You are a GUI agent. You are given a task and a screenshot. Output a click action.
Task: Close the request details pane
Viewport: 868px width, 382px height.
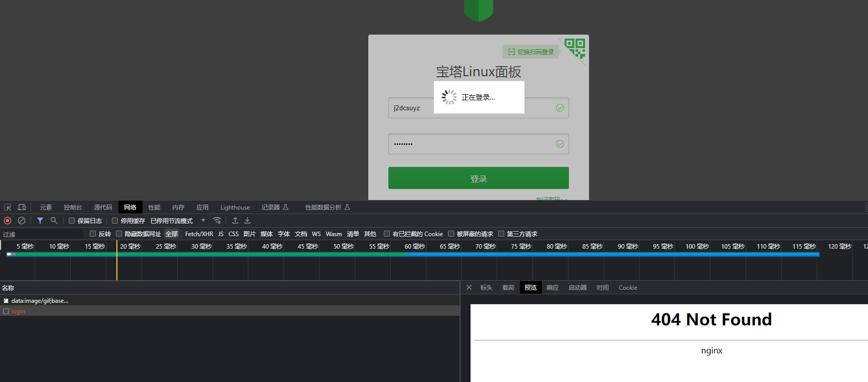pyautogui.click(x=469, y=287)
